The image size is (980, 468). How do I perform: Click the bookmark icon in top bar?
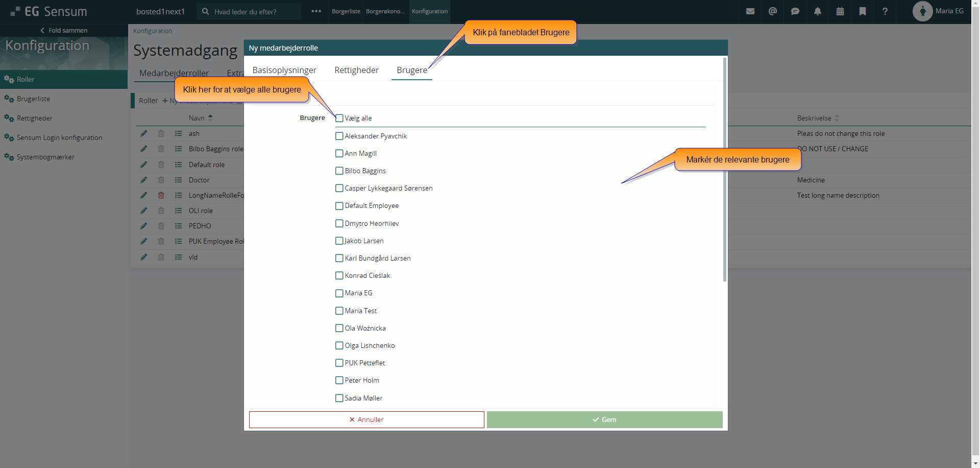862,11
